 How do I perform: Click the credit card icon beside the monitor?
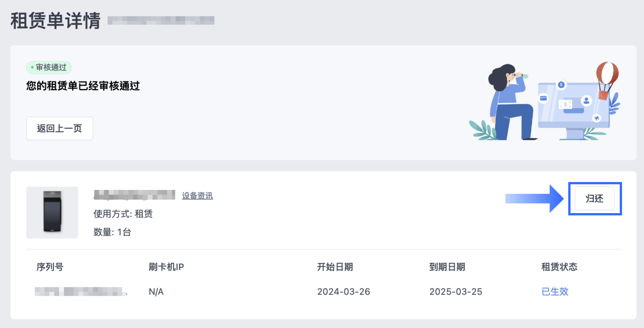[x=543, y=98]
